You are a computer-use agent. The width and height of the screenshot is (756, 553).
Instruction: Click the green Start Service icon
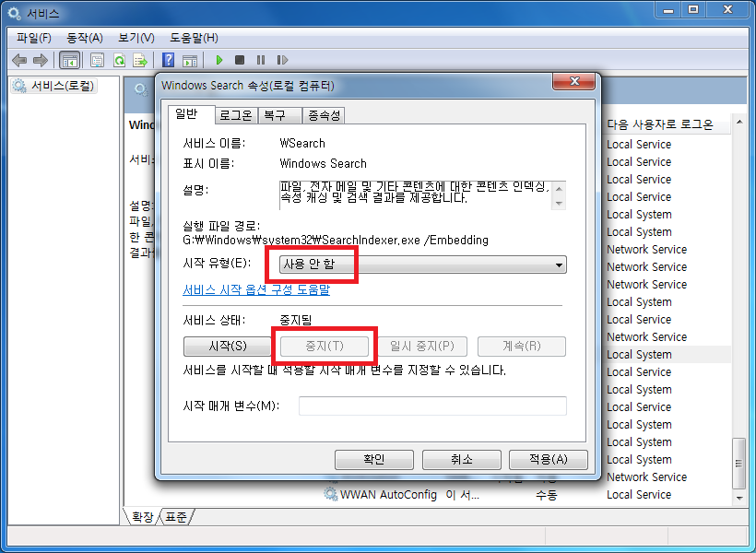[219, 60]
